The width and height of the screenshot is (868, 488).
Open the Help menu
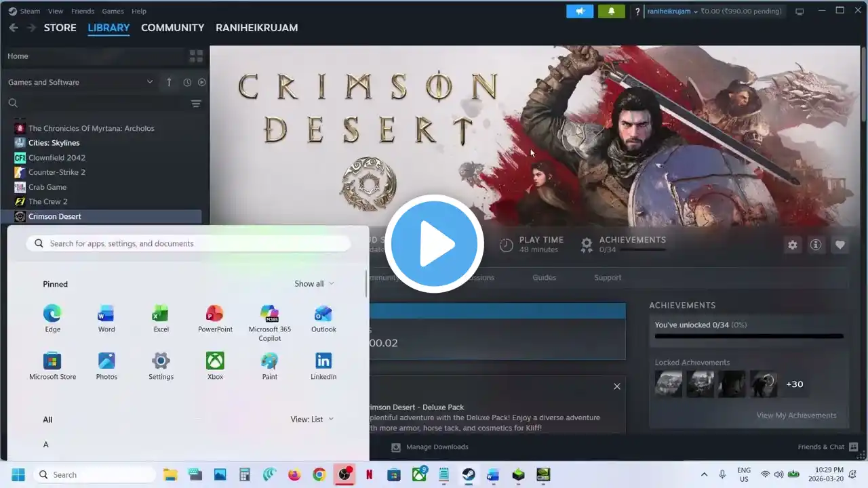[x=138, y=12]
